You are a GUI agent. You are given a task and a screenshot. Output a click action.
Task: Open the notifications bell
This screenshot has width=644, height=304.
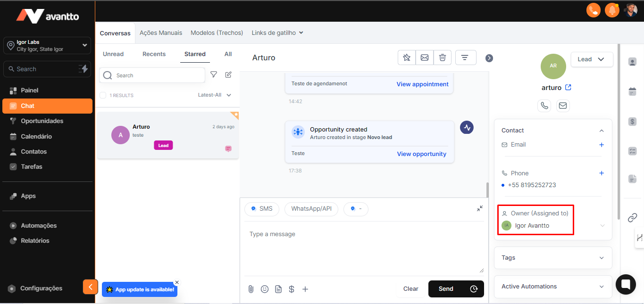tap(612, 10)
